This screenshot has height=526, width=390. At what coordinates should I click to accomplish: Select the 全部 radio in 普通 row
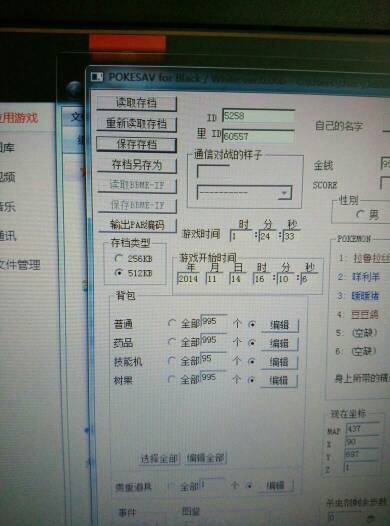[x=172, y=323]
